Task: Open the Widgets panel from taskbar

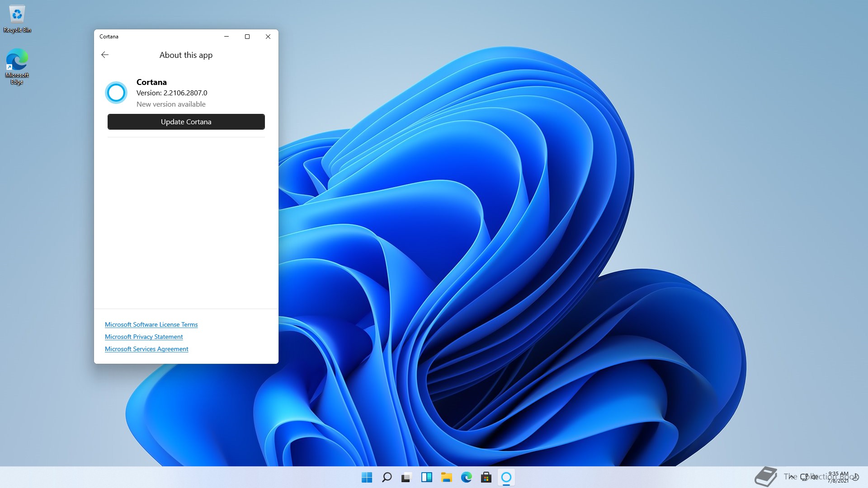Action: coord(426,477)
